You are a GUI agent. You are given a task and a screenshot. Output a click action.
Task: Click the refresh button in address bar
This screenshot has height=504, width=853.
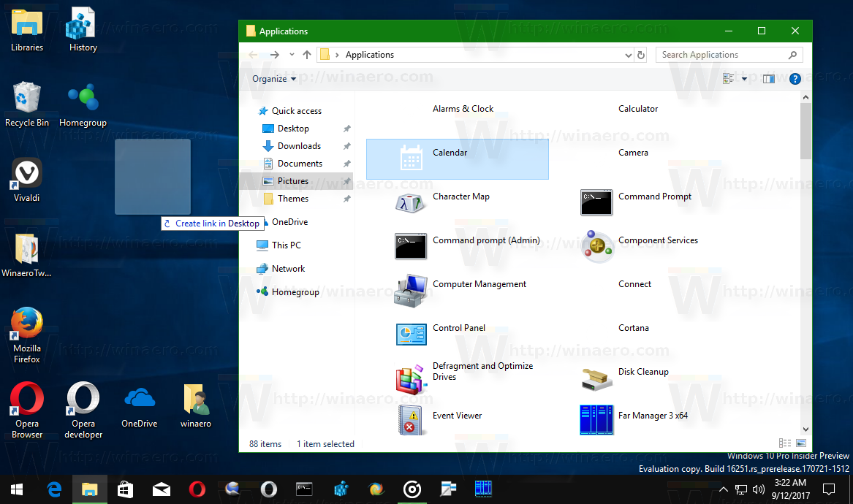click(641, 55)
